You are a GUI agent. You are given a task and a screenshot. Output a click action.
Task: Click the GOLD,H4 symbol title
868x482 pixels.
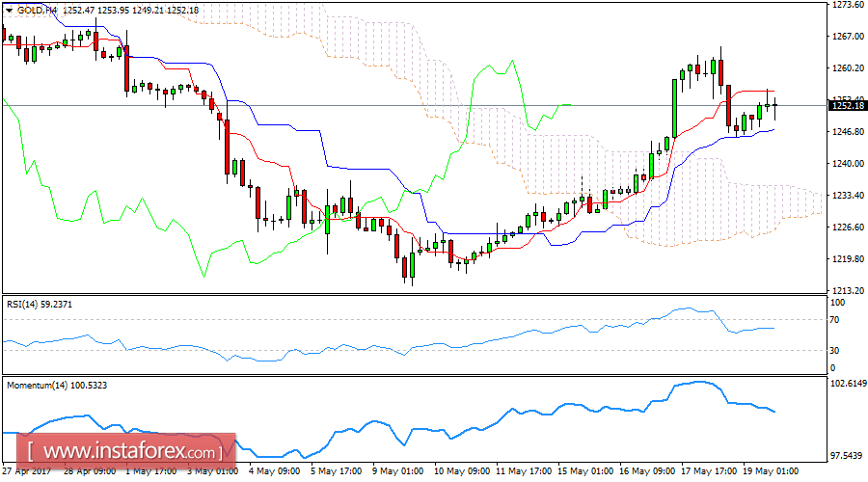pyautogui.click(x=37, y=10)
